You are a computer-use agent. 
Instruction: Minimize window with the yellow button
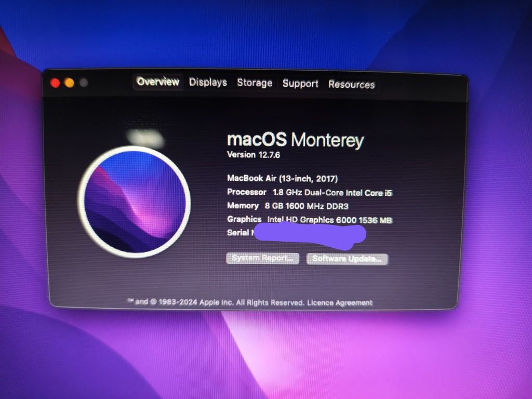pyautogui.click(x=69, y=83)
